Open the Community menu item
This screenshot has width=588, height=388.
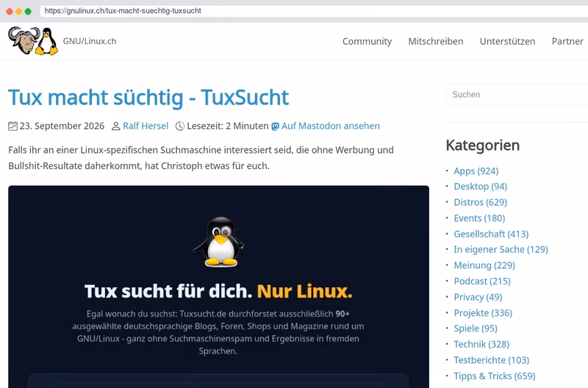(367, 41)
